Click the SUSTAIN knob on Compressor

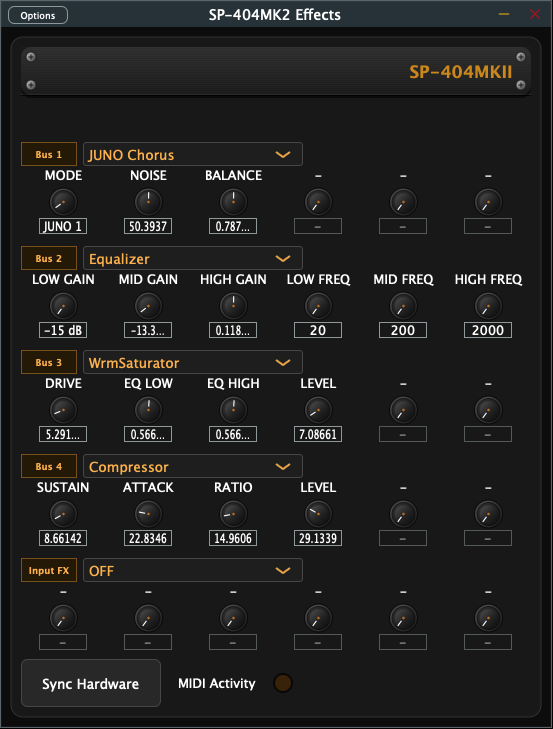click(x=63, y=514)
